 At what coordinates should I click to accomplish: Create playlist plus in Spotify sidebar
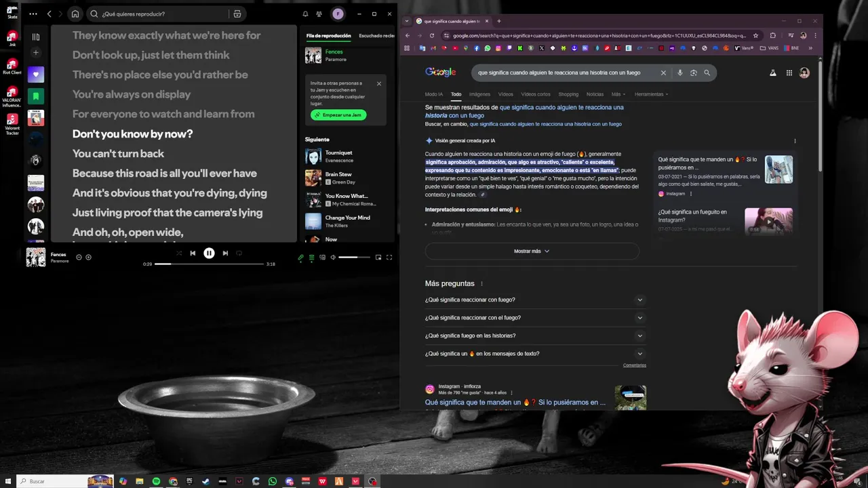[x=36, y=53]
